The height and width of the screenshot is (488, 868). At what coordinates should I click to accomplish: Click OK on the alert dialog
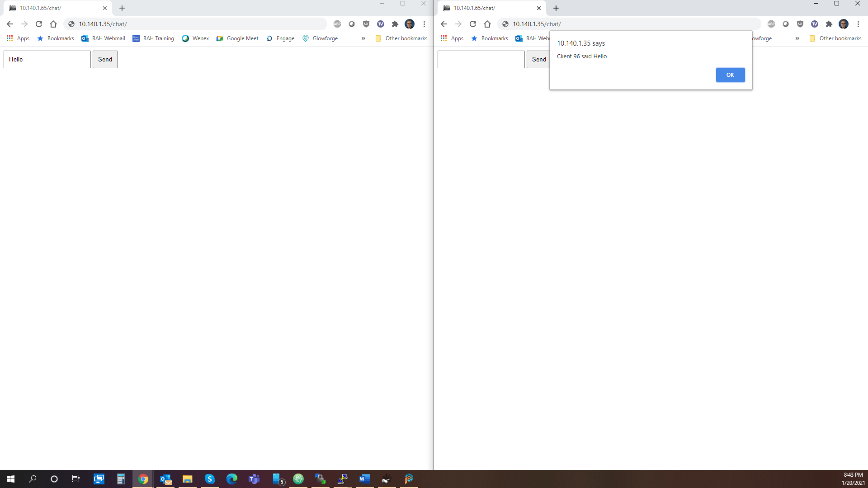730,75
